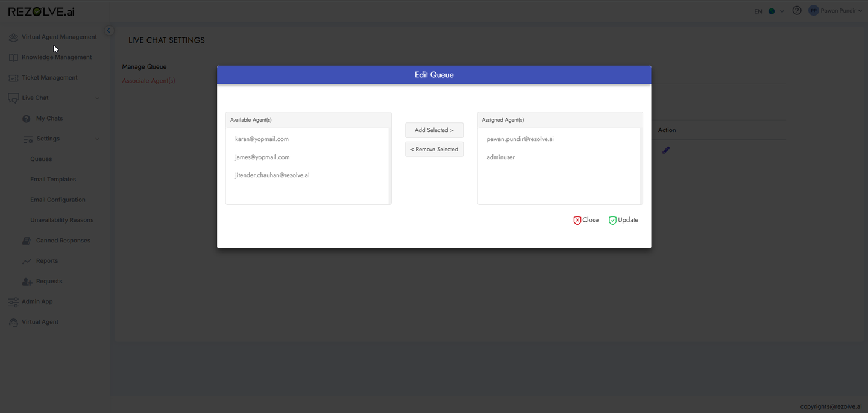Viewport: 868px width, 413px height.
Task: Click the globe language icon
Action: 772,11
